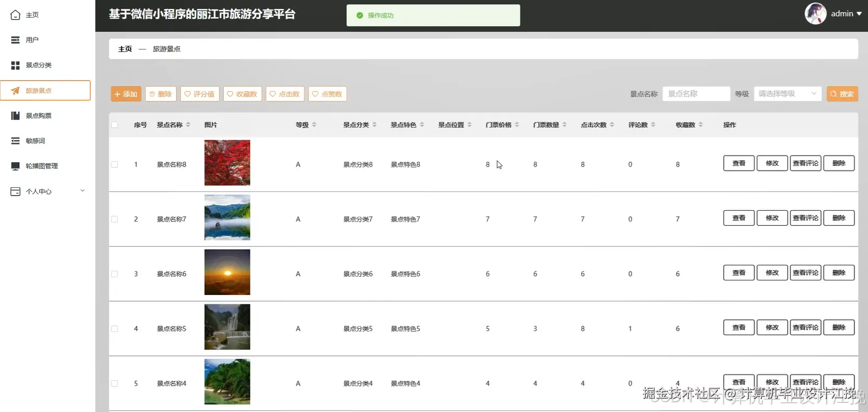This screenshot has width=868, height=412.
Task: Sort table by 景点特色 column arrows
Action: coord(422,125)
